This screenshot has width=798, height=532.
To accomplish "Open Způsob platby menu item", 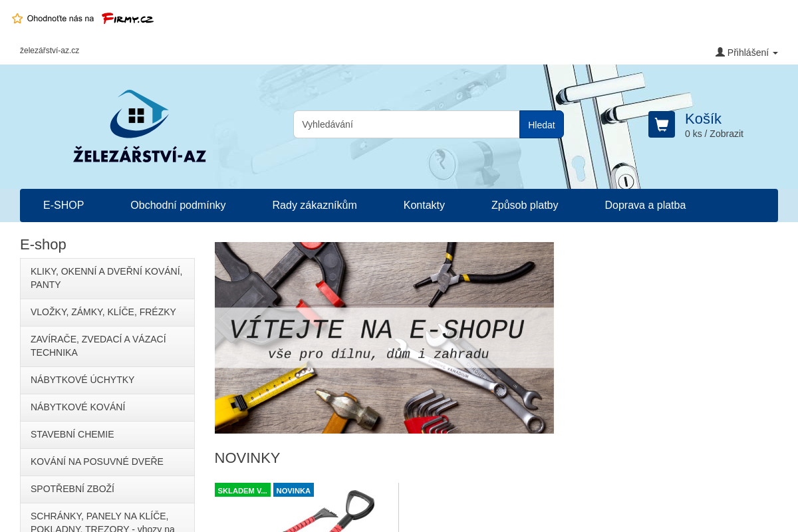I will pos(525,205).
